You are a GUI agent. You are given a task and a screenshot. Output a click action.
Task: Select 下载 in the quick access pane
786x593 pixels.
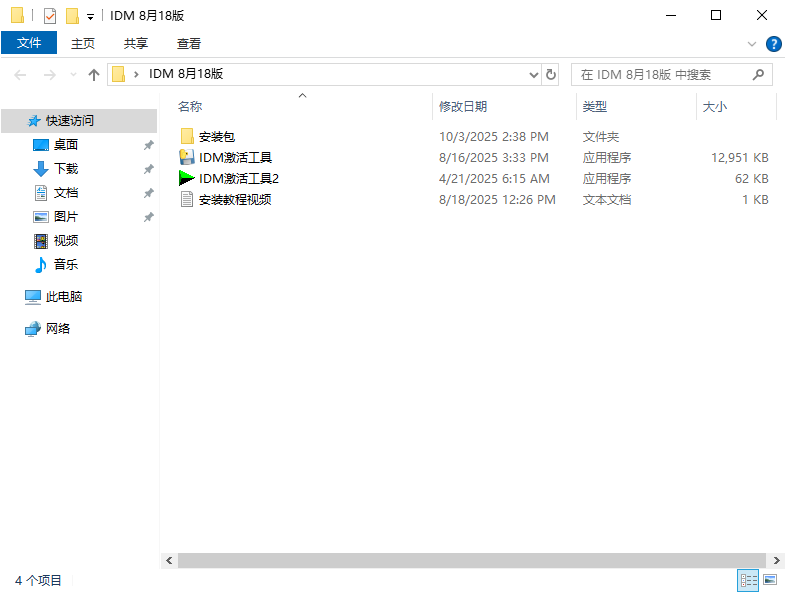66,168
